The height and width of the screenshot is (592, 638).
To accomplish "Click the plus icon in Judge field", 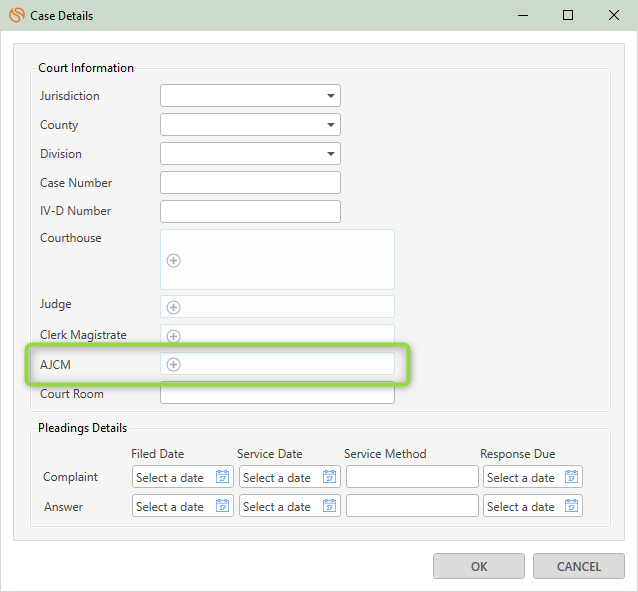I will 174,307.
